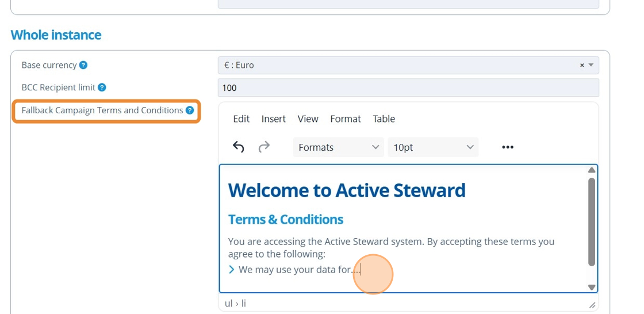Screen dimensions: 644x314
Task: Click the BCC Recipient limit help icon
Action: click(x=102, y=87)
